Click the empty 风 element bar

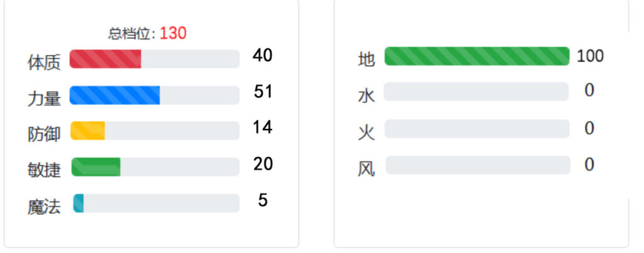click(x=478, y=165)
